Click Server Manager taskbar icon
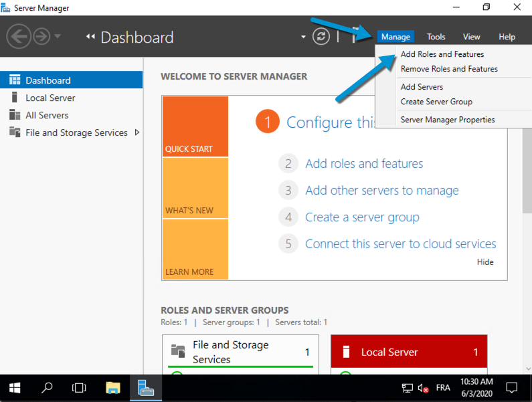 [146, 388]
